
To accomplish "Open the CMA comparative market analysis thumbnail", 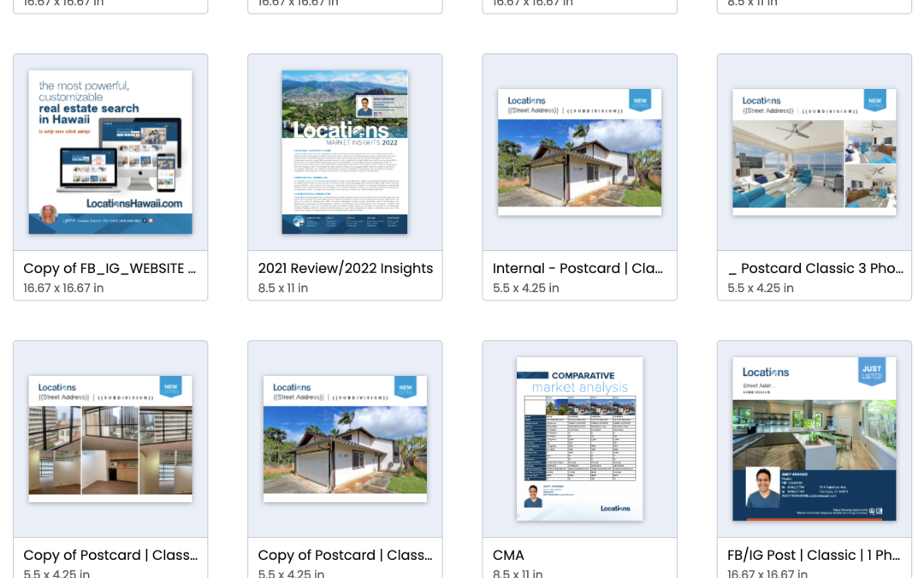I will pos(579,438).
